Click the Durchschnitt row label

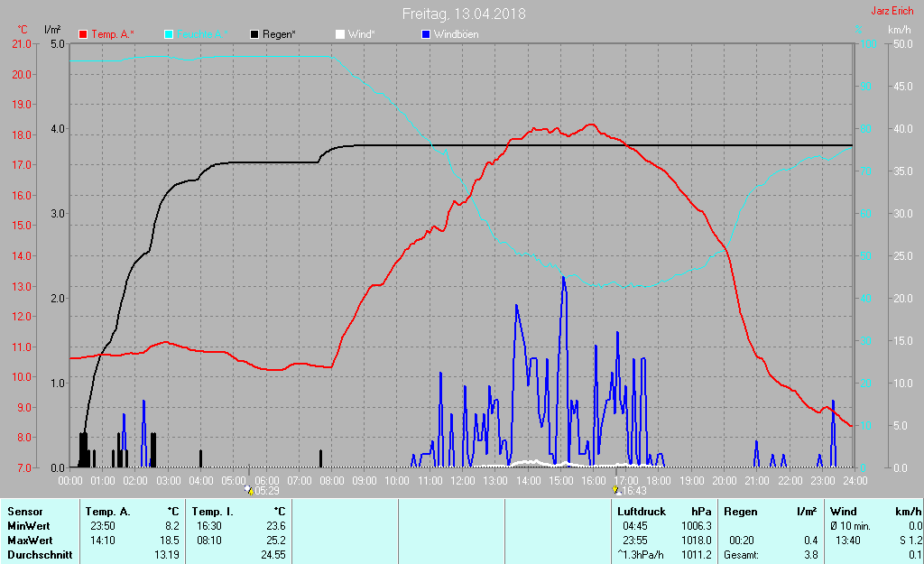click(39, 555)
